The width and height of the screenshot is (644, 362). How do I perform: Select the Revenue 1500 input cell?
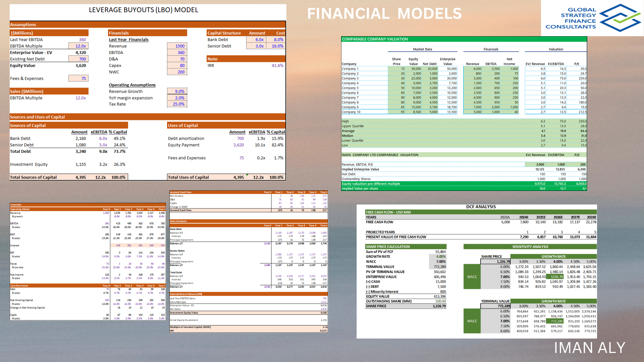click(x=177, y=46)
